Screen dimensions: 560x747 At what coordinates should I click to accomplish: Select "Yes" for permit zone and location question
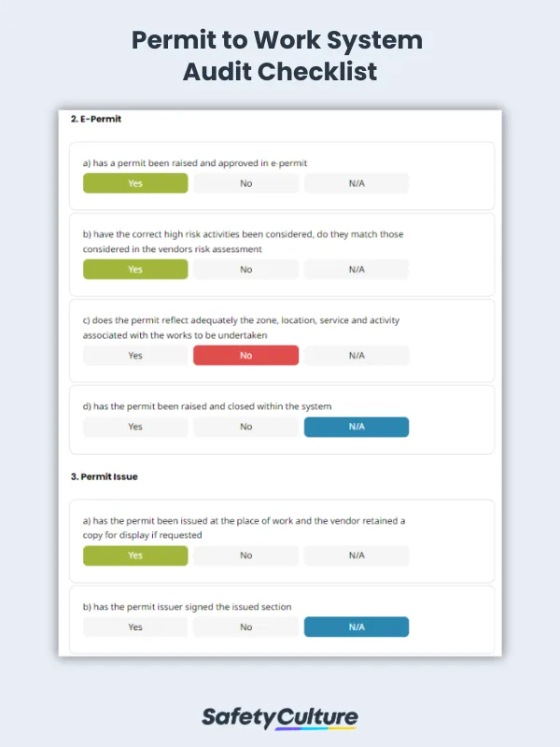point(134,355)
